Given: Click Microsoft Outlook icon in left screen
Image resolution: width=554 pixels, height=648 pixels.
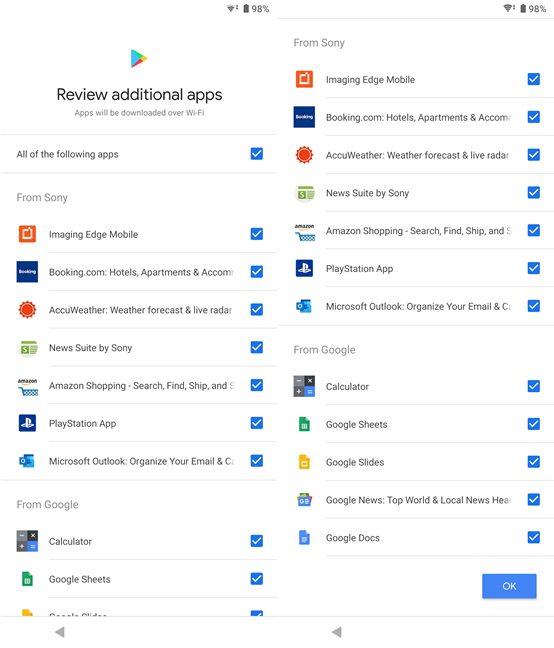Looking at the screenshot, I should click(x=27, y=461).
